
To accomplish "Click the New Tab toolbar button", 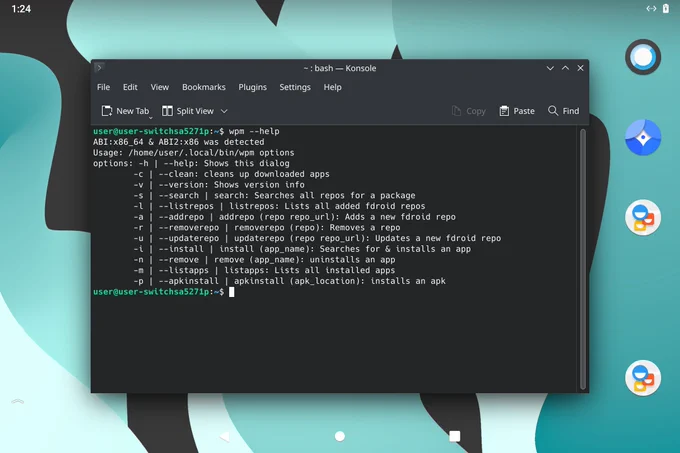I will tap(125, 111).
